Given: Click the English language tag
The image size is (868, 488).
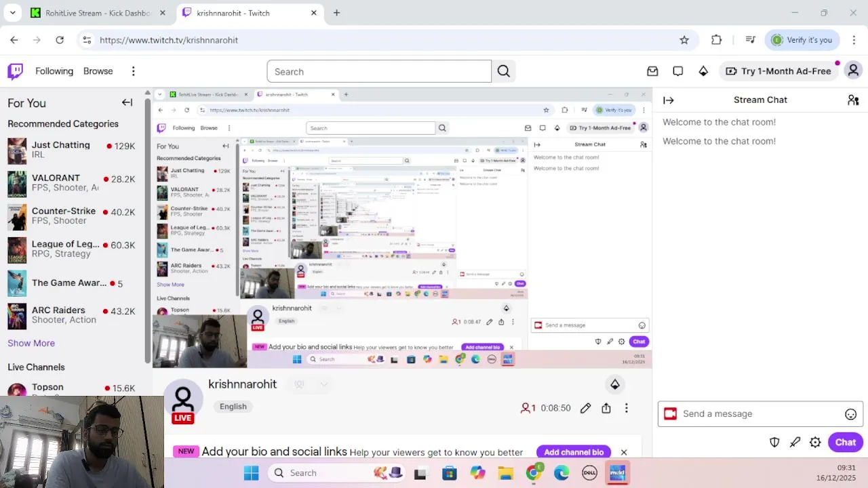Looking at the screenshot, I should point(233,407).
